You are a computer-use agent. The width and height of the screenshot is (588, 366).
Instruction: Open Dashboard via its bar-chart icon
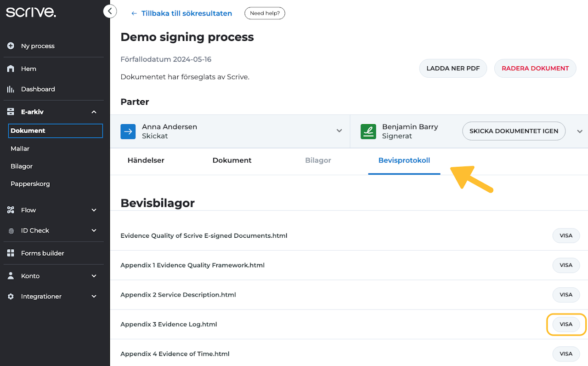[x=11, y=89]
